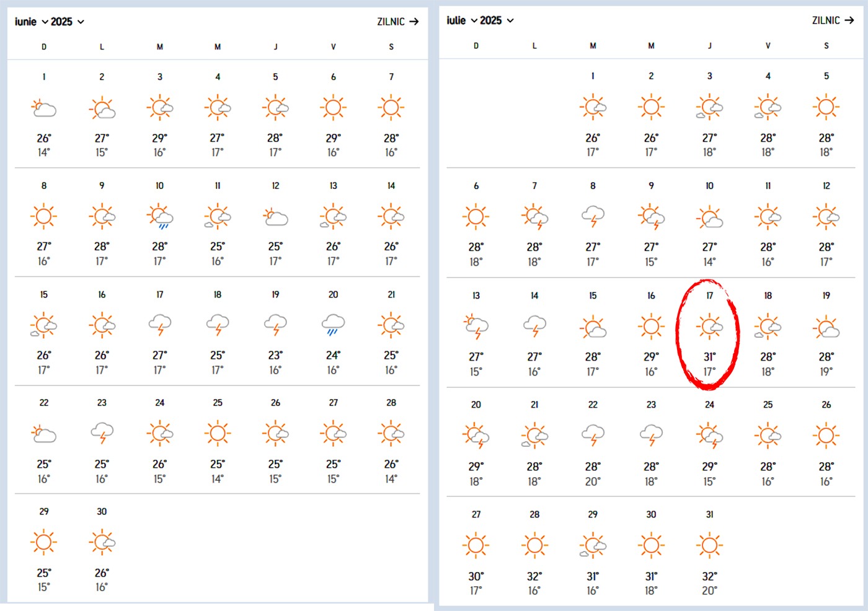
Task: Click the D column header in June calendar
Action: pyautogui.click(x=43, y=46)
